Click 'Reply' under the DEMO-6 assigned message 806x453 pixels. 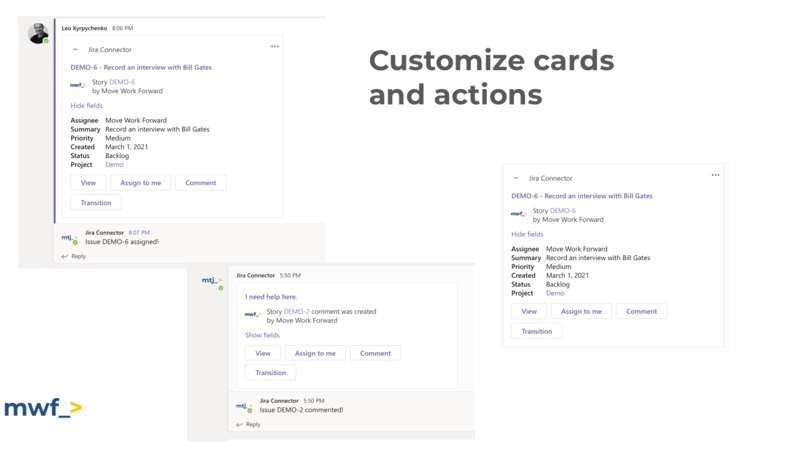(x=79, y=256)
